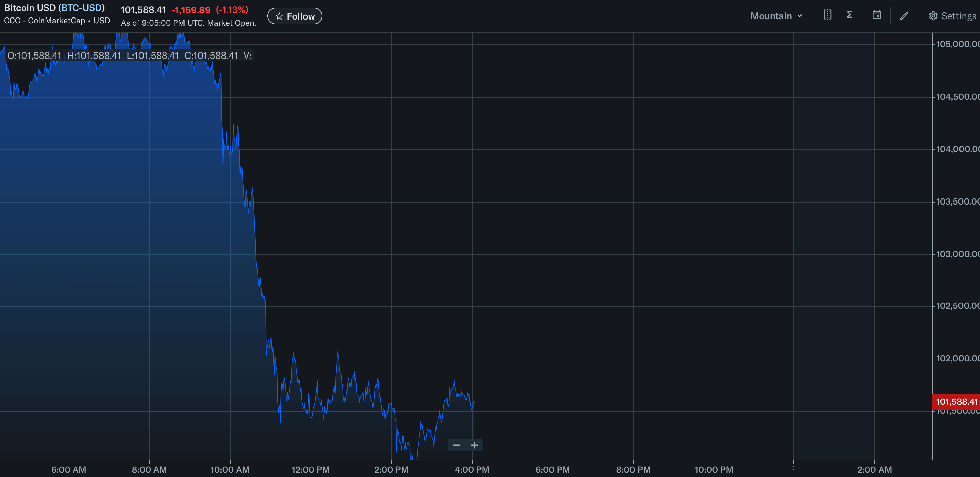Click the OHLC legend overlay text
The height and width of the screenshot is (477, 980).
tap(129, 55)
